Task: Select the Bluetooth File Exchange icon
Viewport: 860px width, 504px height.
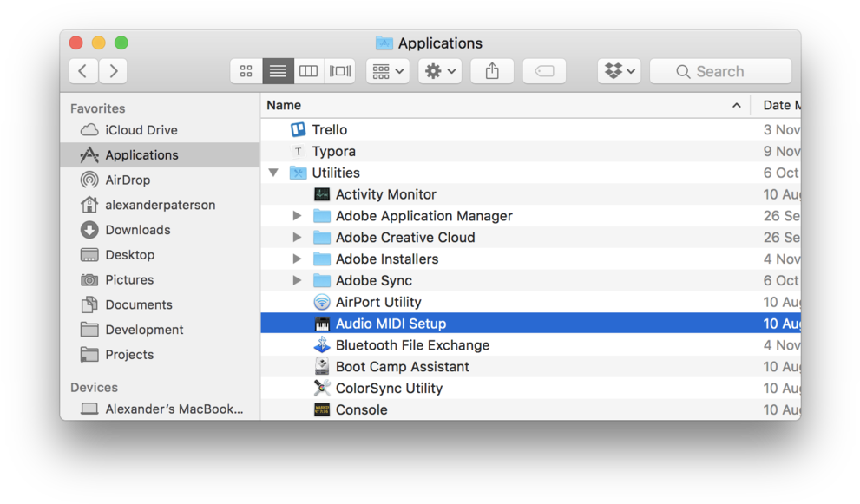Action: (322, 345)
